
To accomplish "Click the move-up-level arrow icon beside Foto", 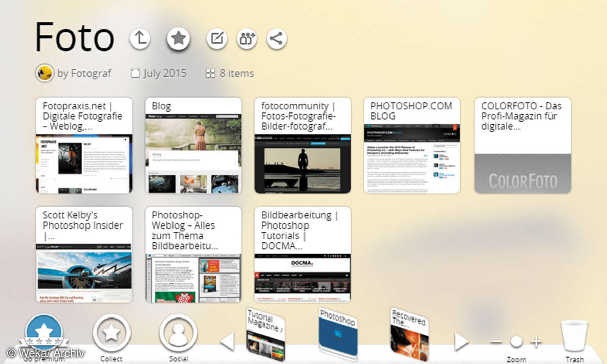I will (x=140, y=39).
